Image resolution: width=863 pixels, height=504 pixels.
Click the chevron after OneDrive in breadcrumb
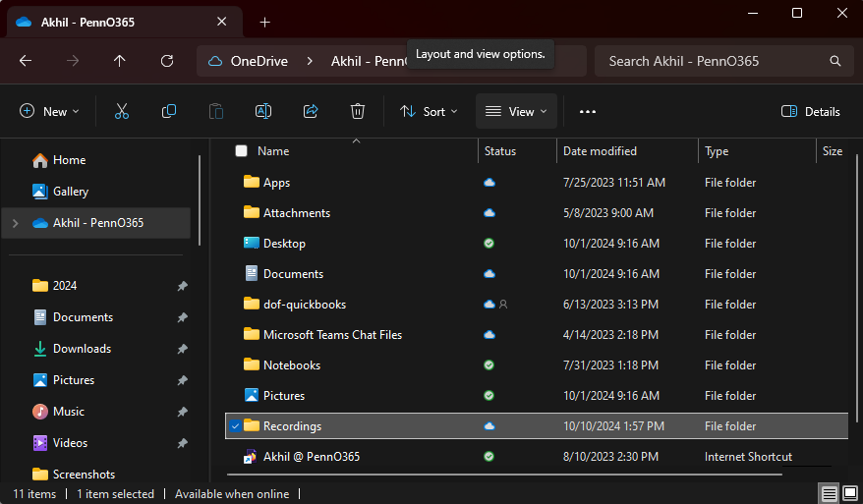coord(310,61)
